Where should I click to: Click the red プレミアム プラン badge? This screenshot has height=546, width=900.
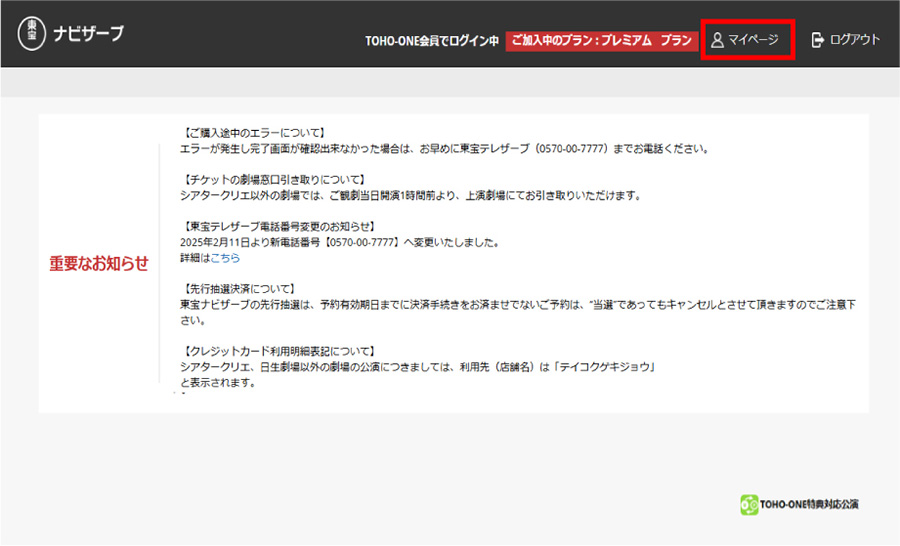point(601,41)
